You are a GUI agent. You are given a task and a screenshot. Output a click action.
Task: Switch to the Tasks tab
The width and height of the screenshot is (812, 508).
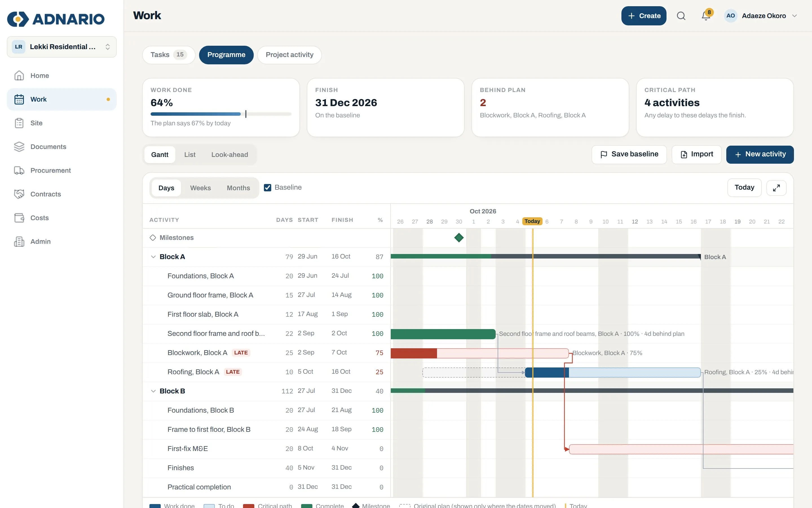click(168, 55)
